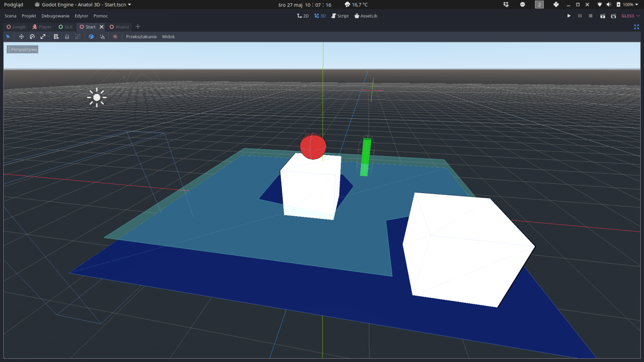Expand the Przekształcanie menu
The width and height of the screenshot is (644, 362).
click(x=141, y=36)
